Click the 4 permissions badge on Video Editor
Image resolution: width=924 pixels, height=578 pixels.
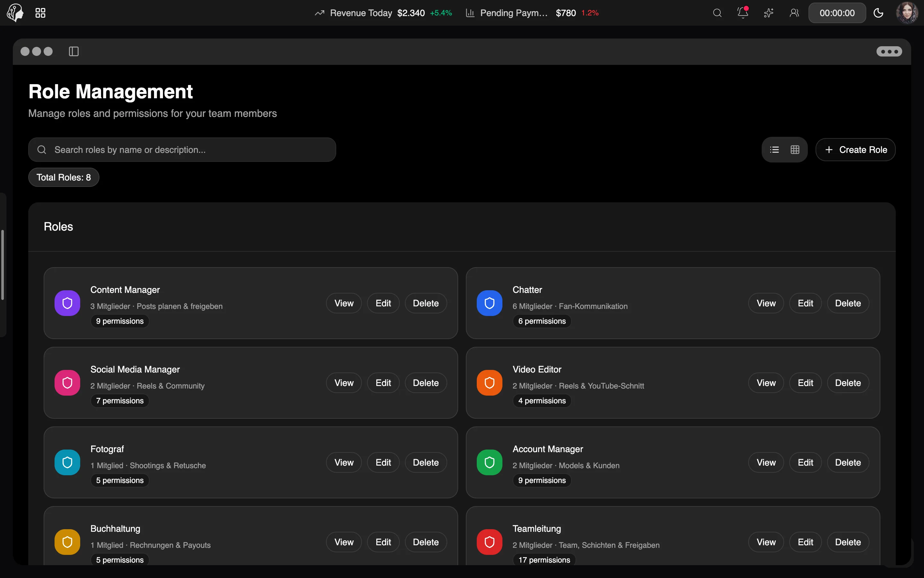point(542,401)
